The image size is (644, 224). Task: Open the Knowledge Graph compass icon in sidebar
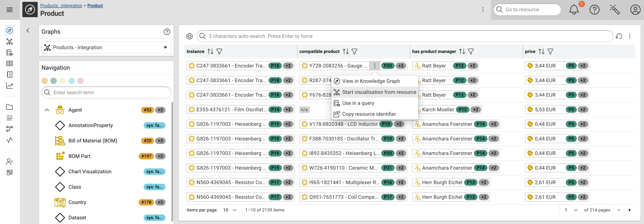[x=10, y=30]
